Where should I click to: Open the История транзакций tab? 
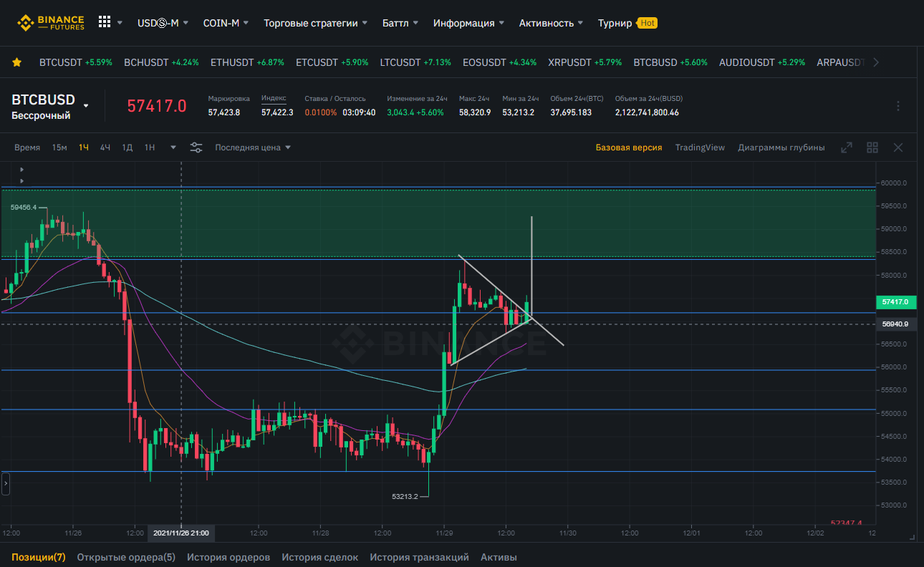point(420,557)
